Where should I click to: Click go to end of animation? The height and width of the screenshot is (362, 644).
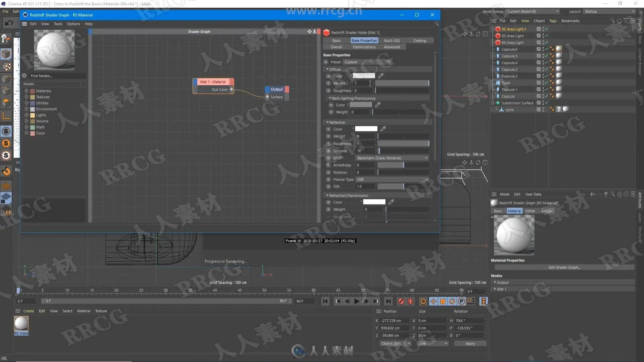[388, 301]
